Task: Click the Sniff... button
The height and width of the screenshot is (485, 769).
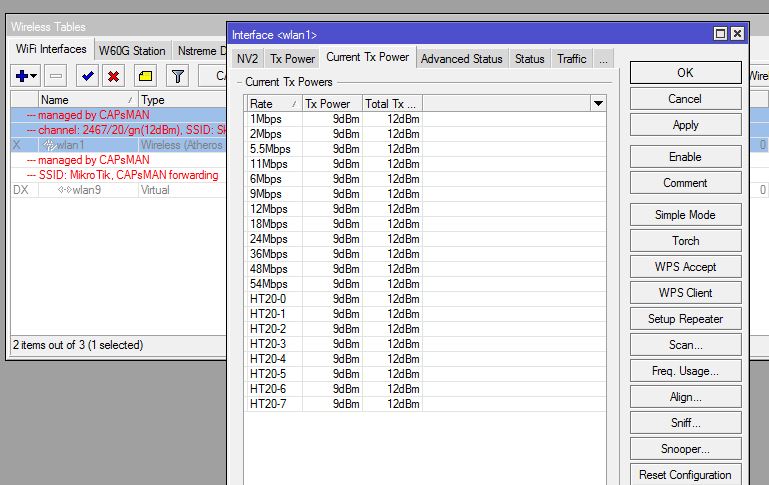Action: coord(685,422)
